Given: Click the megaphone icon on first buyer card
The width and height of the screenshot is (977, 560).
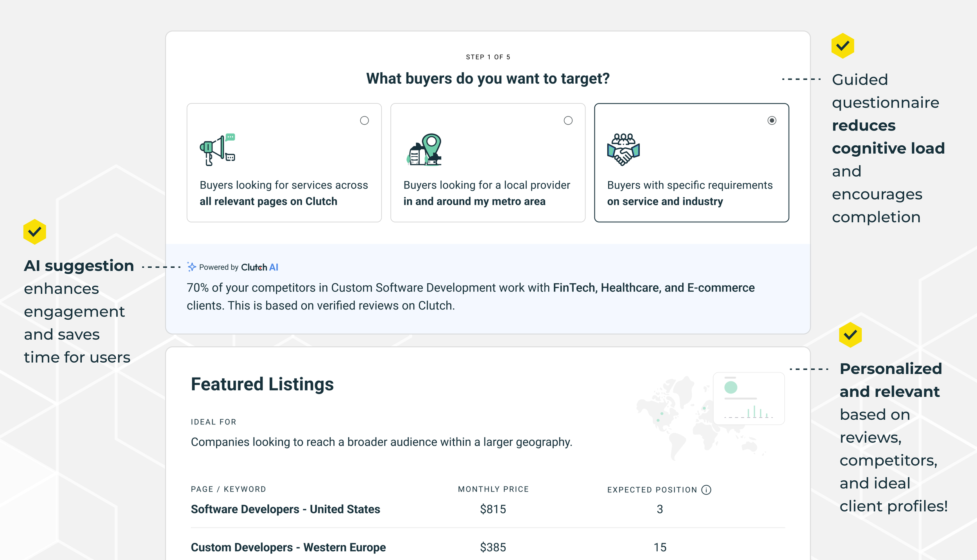Looking at the screenshot, I should pyautogui.click(x=218, y=150).
